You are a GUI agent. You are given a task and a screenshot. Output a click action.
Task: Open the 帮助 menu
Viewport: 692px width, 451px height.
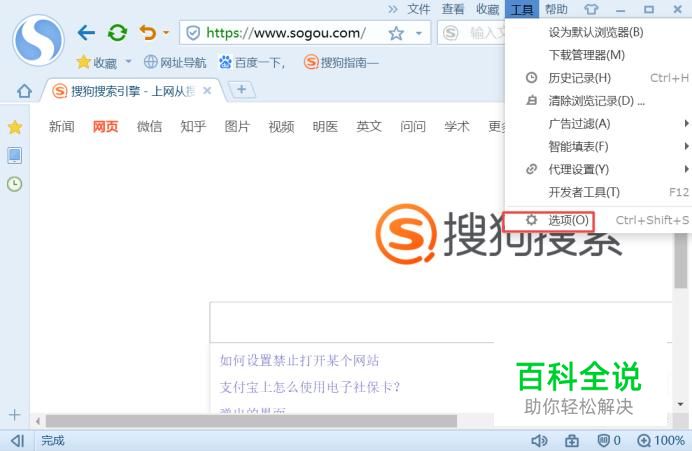556,9
